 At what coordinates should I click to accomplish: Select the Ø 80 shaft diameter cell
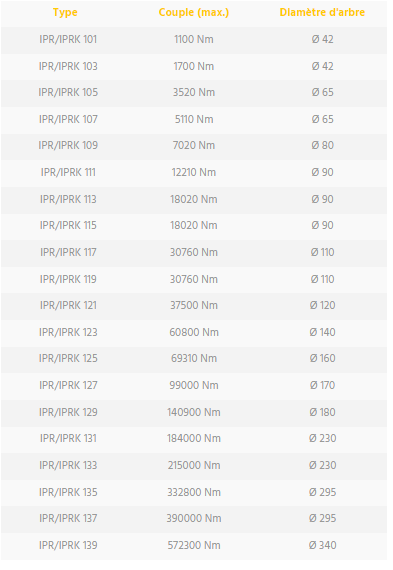322,146
